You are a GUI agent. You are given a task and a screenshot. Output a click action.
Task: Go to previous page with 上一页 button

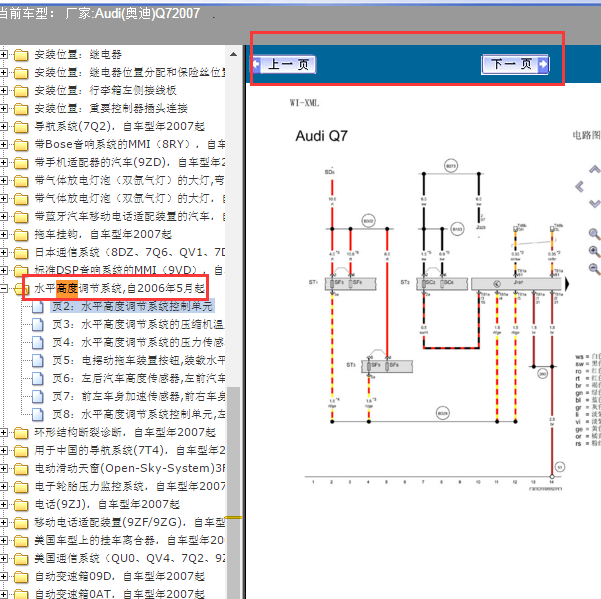[284, 64]
